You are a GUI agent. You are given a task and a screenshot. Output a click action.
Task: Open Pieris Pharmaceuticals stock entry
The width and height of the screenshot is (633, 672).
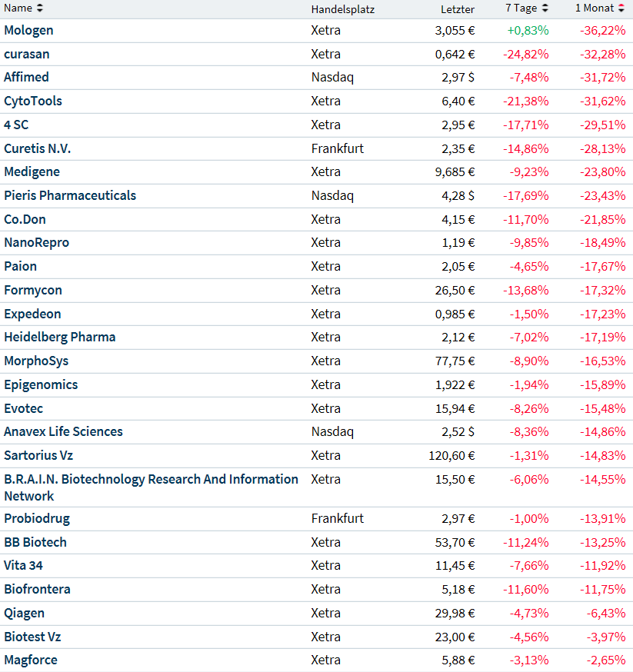pyautogui.click(x=70, y=195)
